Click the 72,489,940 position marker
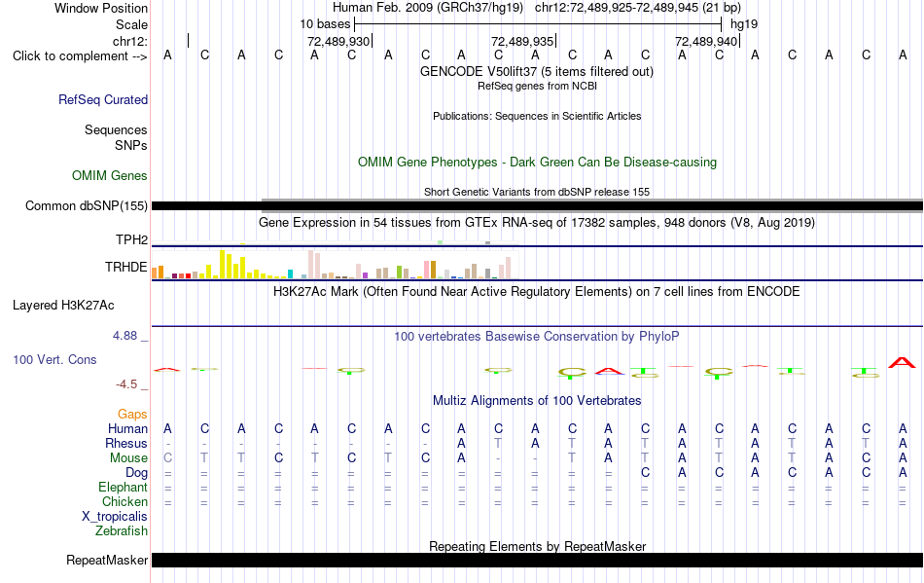The width and height of the screenshot is (924, 583). coord(706,41)
